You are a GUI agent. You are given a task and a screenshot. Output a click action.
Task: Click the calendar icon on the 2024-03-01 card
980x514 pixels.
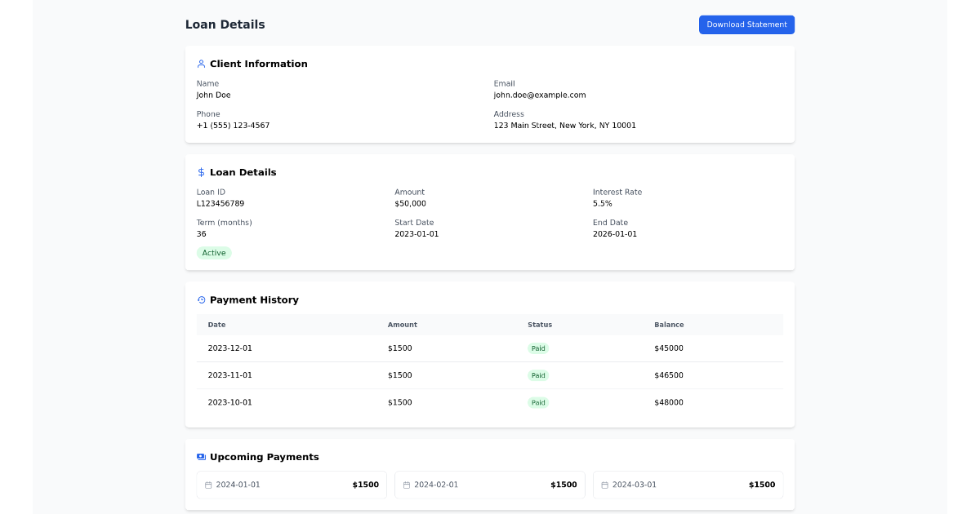(x=604, y=485)
